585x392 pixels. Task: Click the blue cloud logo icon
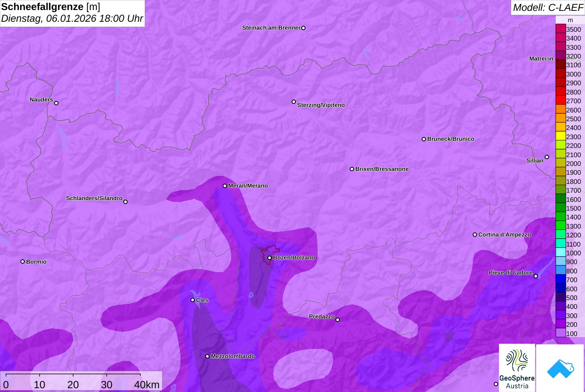click(x=560, y=369)
